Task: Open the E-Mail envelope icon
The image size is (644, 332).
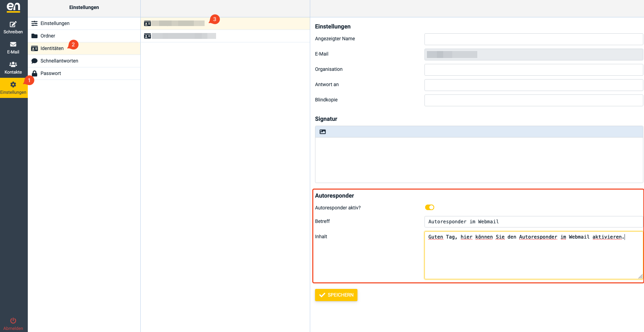Action: tap(13, 44)
